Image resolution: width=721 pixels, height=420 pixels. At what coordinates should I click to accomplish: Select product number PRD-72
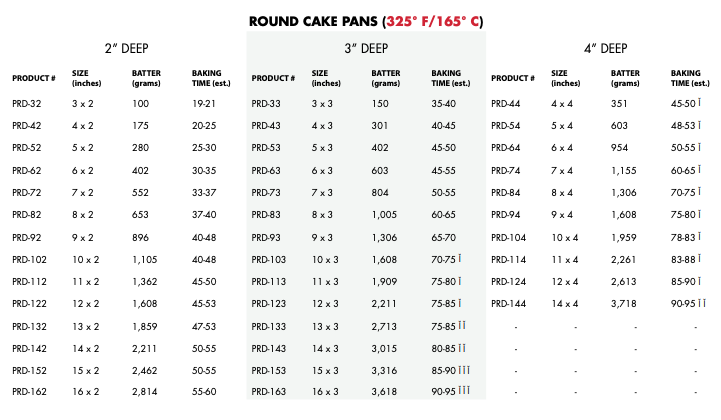tap(27, 193)
